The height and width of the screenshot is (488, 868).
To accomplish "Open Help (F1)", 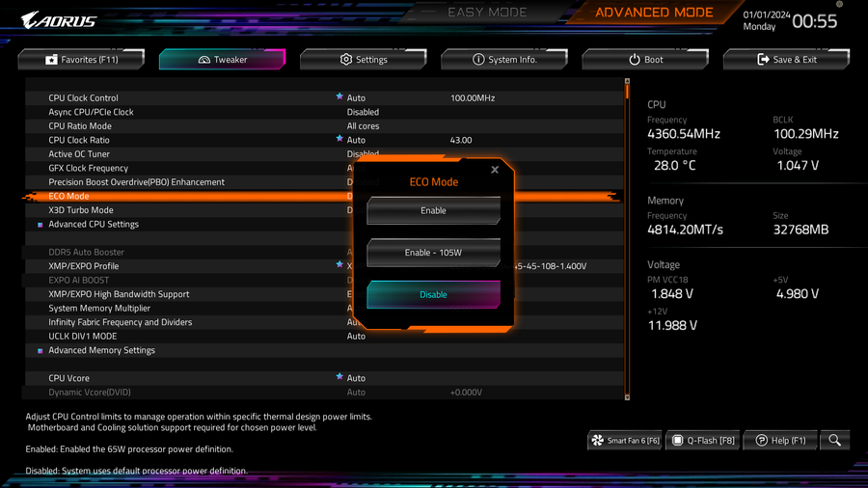I will (x=780, y=441).
